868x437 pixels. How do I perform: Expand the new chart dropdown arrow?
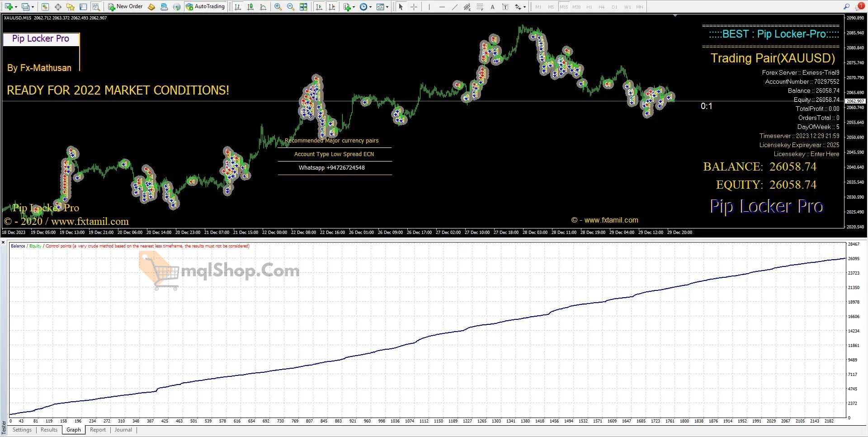(17, 7)
